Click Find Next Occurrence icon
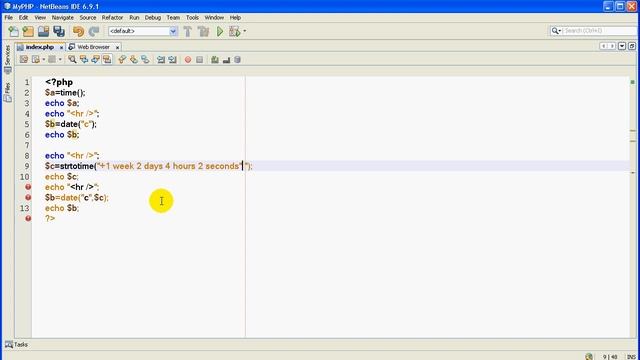 click(95, 60)
